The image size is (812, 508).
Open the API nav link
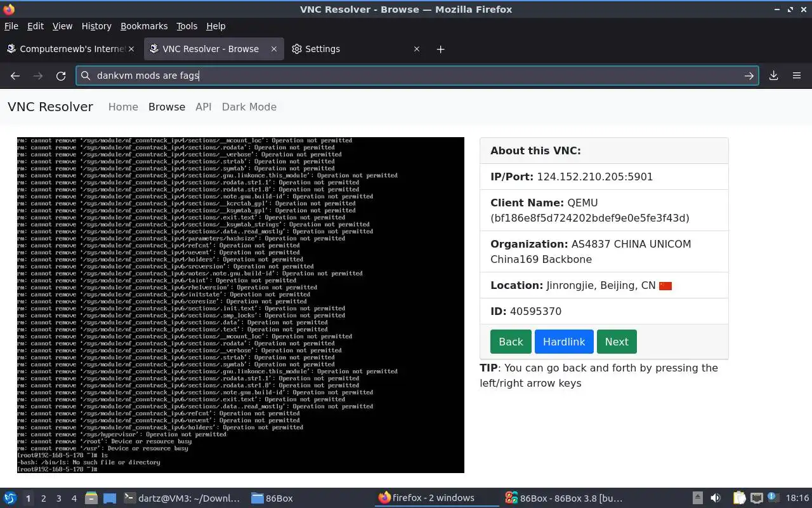click(204, 107)
